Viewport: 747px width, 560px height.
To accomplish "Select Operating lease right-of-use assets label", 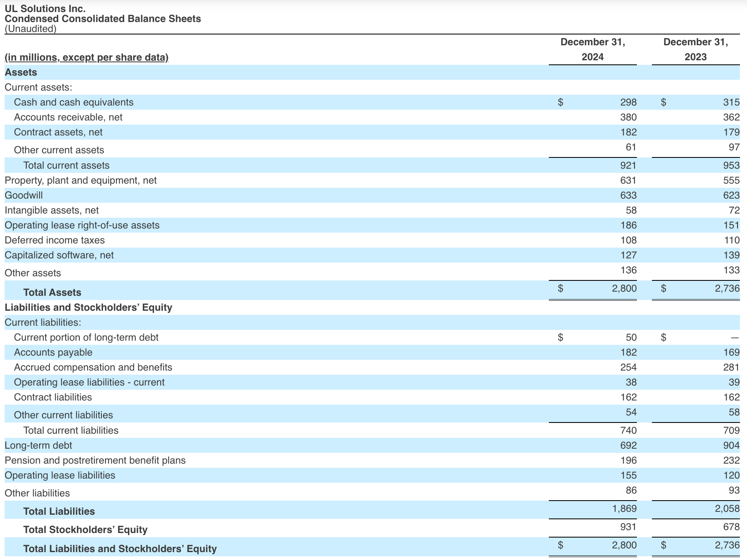I will [x=82, y=225].
